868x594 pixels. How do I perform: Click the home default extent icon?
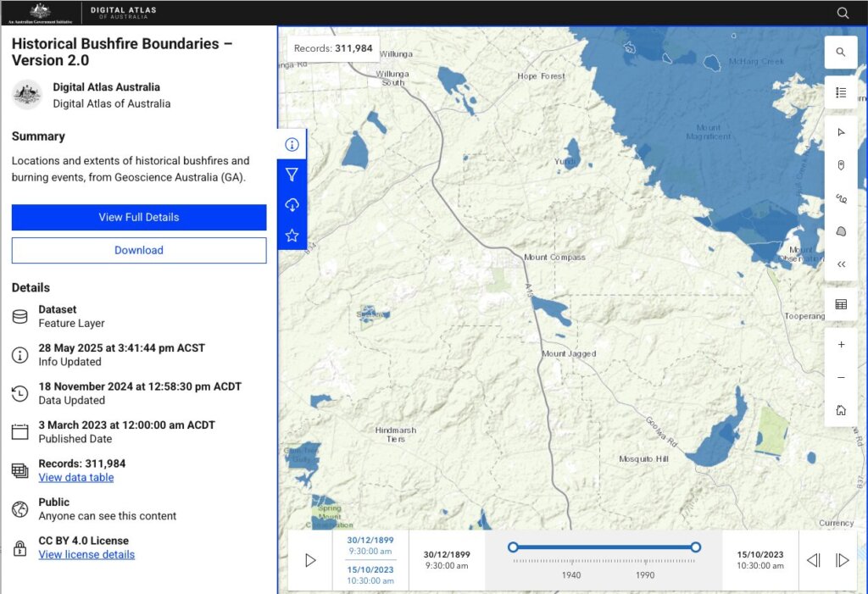pyautogui.click(x=841, y=409)
